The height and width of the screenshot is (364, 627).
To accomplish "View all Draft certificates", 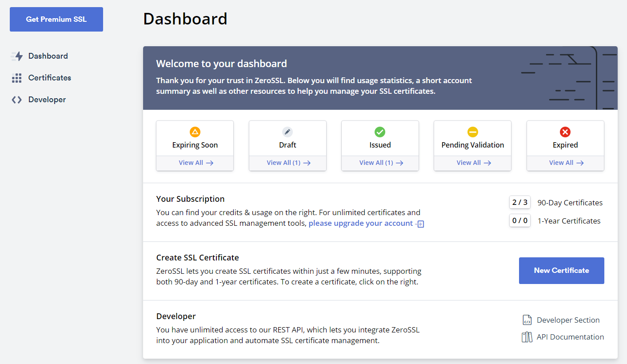I will pos(288,163).
